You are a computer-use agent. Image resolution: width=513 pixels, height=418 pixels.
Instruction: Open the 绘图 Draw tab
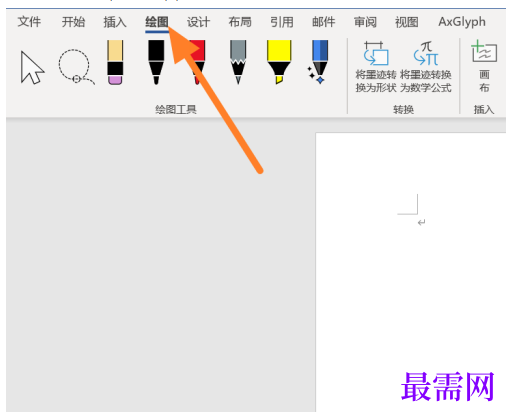(x=157, y=22)
